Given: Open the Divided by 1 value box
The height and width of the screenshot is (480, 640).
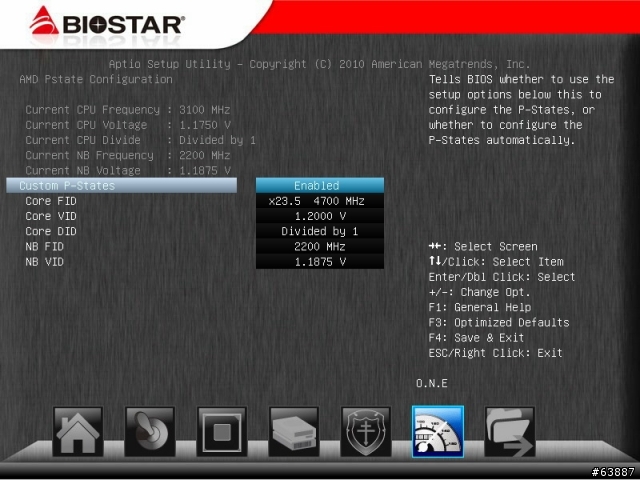Looking at the screenshot, I should pyautogui.click(x=320, y=231).
